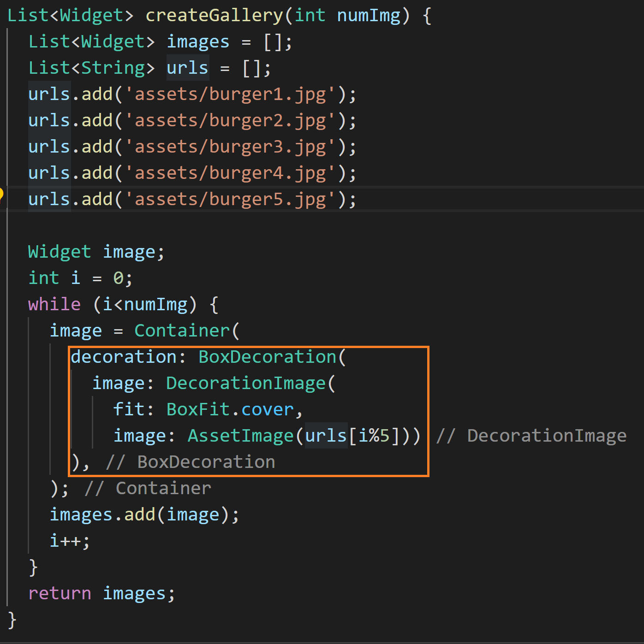644x644 pixels.
Task: Click BoxFit.cover value
Action: [x=230, y=410]
